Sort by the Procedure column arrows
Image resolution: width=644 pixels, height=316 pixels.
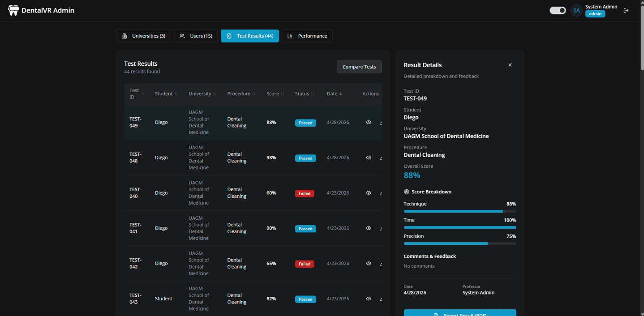point(254,94)
